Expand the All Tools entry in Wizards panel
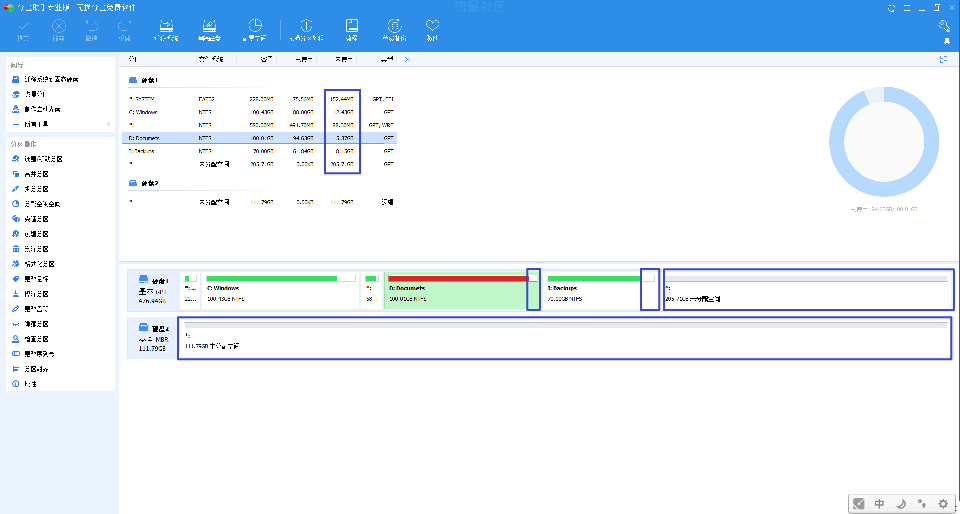 [x=61, y=124]
